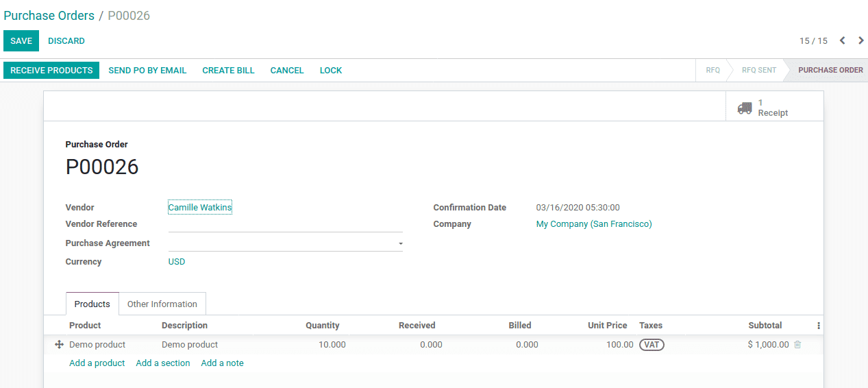Click the truck Receipt icon
The height and width of the screenshot is (388, 868).
point(745,108)
